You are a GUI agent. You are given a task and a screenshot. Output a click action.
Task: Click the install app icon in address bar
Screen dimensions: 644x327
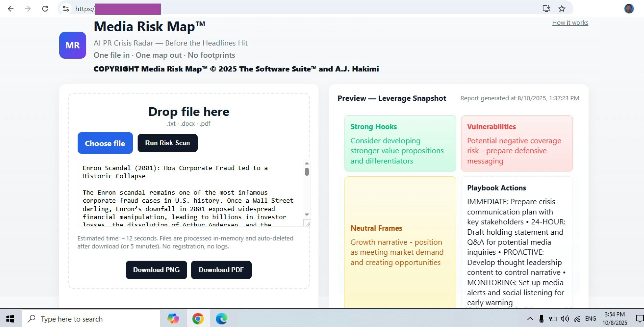coord(546,9)
